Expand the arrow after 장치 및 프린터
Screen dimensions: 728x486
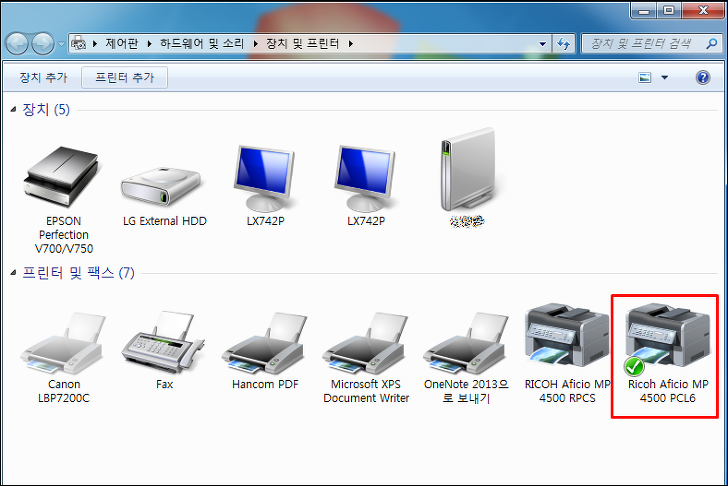click(x=351, y=44)
